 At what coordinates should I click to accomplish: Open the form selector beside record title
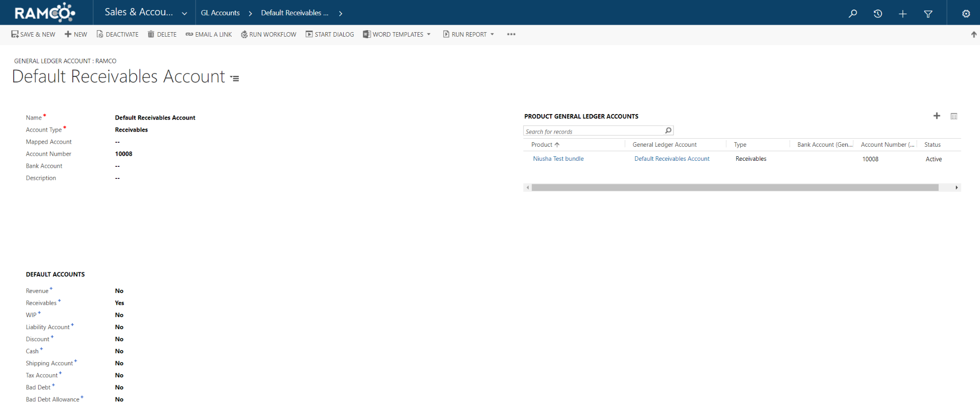tap(235, 78)
